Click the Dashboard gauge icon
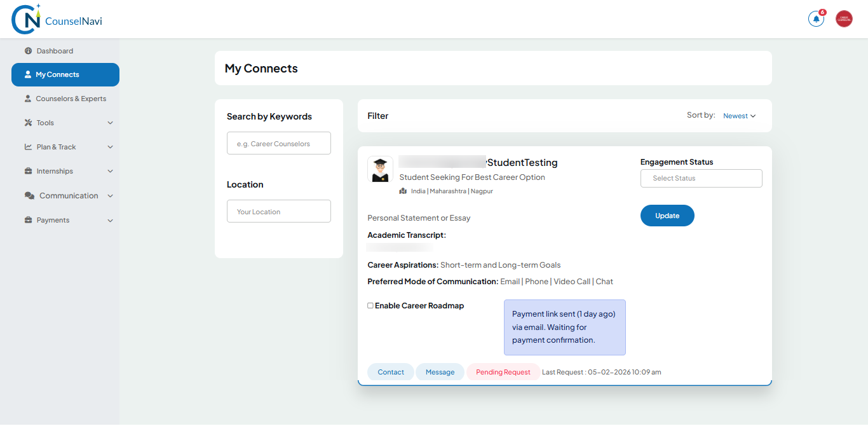Image resolution: width=868 pixels, height=426 pixels. (28, 51)
